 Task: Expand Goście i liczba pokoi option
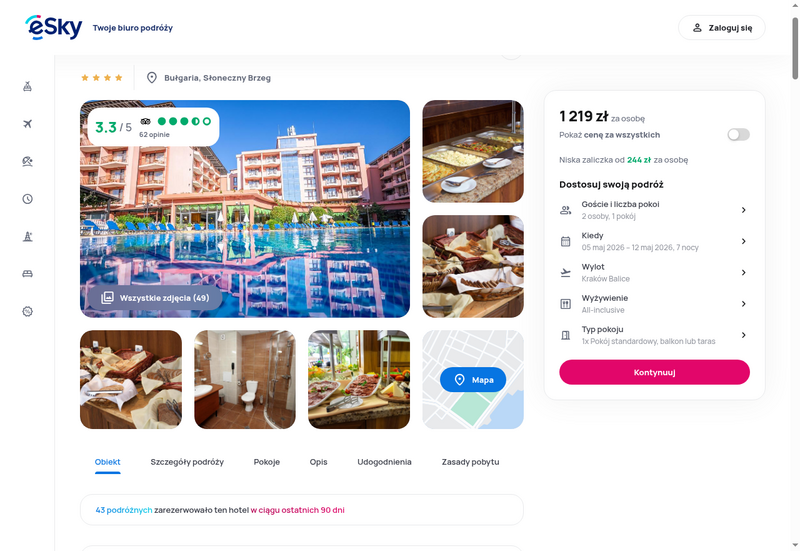tap(654, 210)
